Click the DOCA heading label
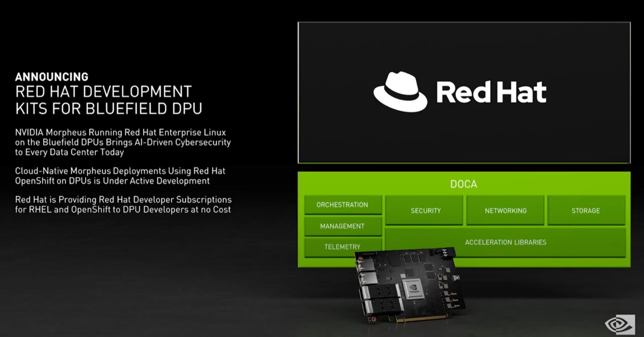 (464, 184)
